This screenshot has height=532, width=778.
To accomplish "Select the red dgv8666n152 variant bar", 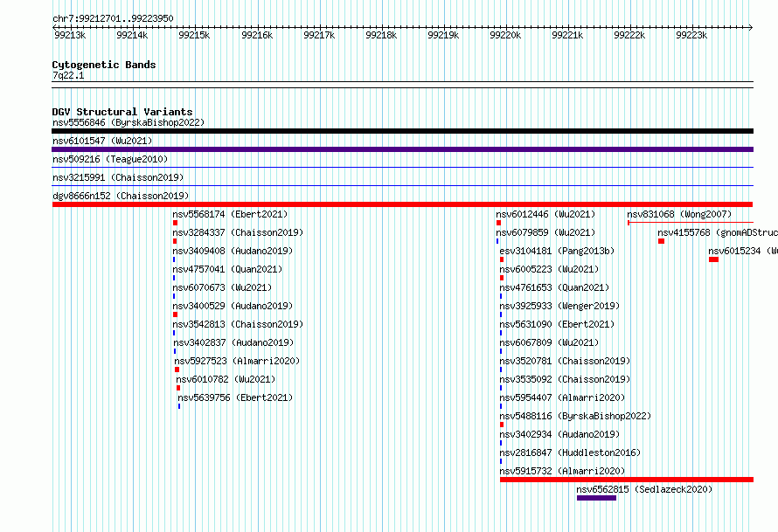I will [402, 204].
